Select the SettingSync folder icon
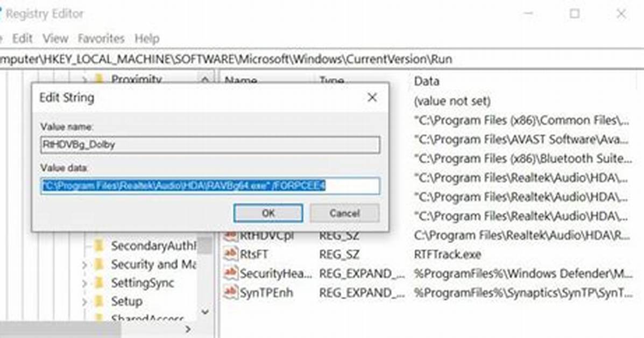This screenshot has height=338, width=644. tap(99, 283)
